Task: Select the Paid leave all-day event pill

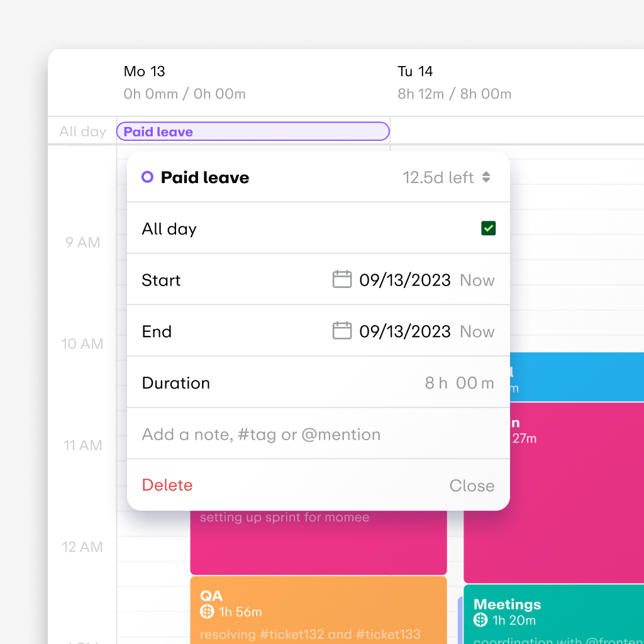Action: (253, 131)
